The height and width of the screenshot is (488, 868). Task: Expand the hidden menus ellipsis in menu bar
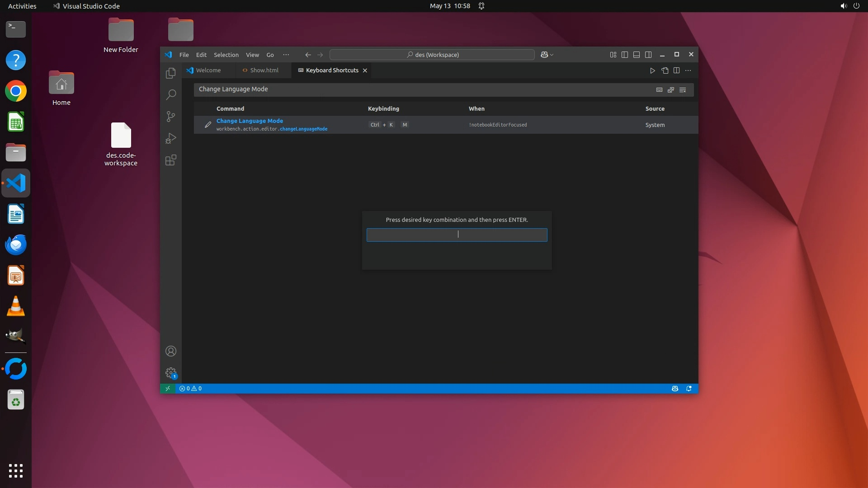click(x=286, y=55)
